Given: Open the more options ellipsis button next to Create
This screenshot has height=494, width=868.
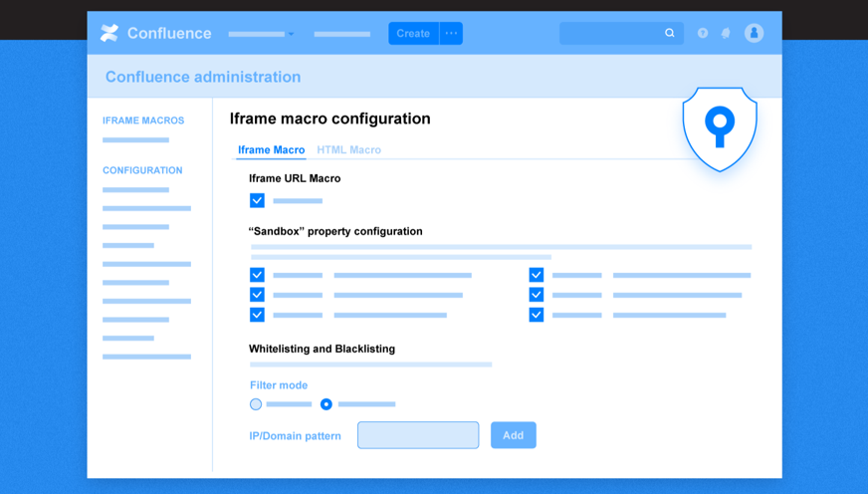Looking at the screenshot, I should tap(451, 33).
